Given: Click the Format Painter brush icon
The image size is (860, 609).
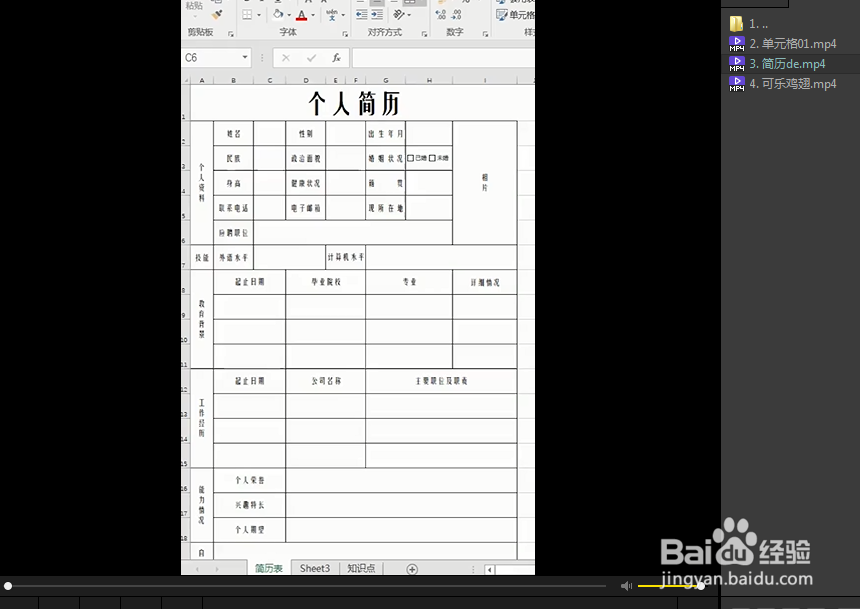Looking at the screenshot, I should pyautogui.click(x=217, y=15).
